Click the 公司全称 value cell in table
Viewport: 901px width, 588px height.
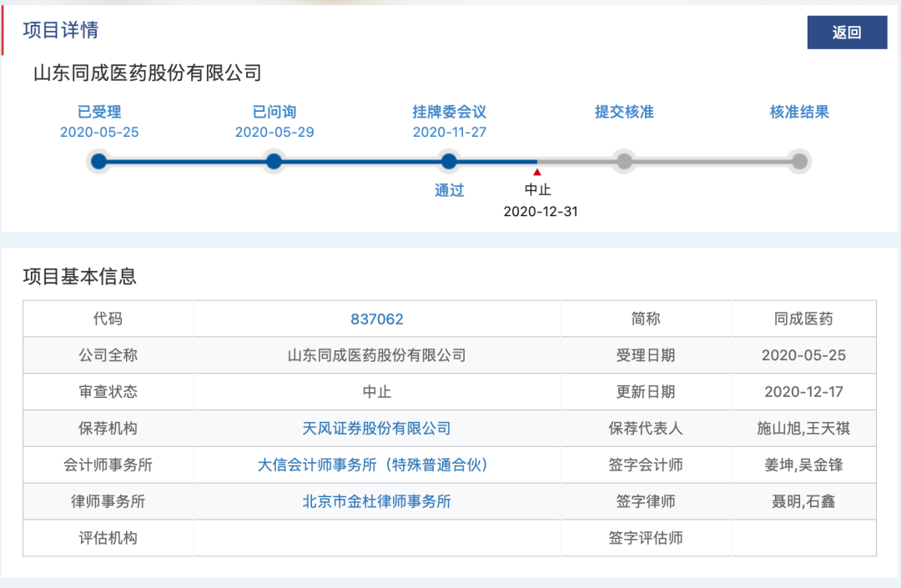point(377,355)
